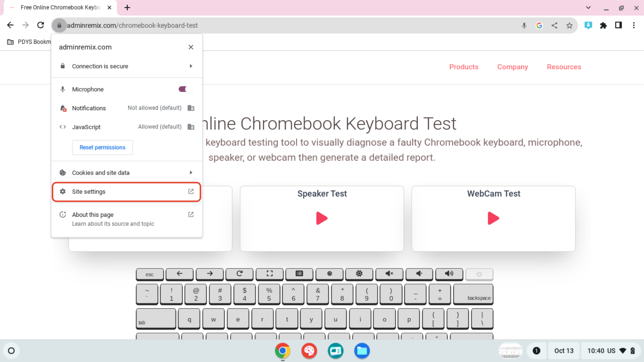Click the microphone icon in the address bar

coord(524,25)
